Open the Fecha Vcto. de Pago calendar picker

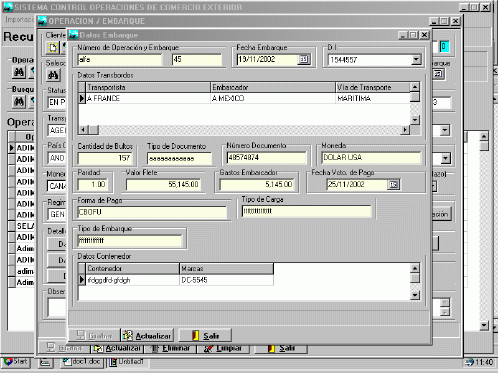tap(393, 184)
